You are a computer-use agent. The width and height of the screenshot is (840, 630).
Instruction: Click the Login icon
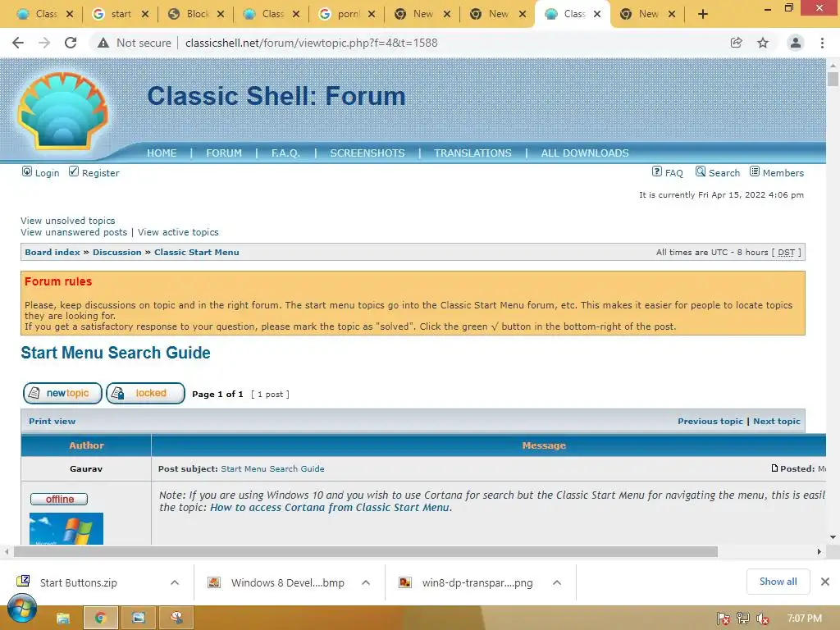(x=27, y=171)
